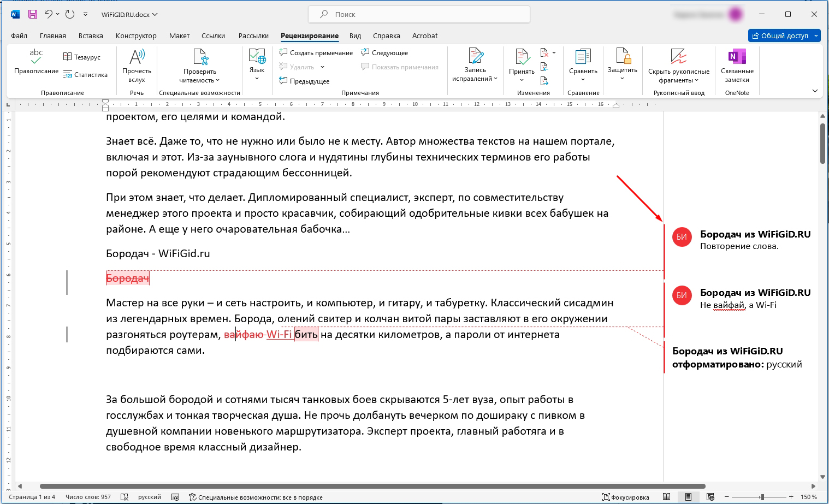
Task: Go to Предыдущее comment
Action: (x=304, y=81)
